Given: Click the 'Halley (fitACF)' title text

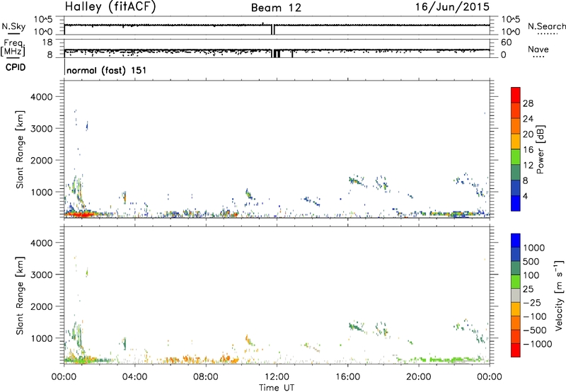Looking at the screenshot, I should [x=110, y=7].
